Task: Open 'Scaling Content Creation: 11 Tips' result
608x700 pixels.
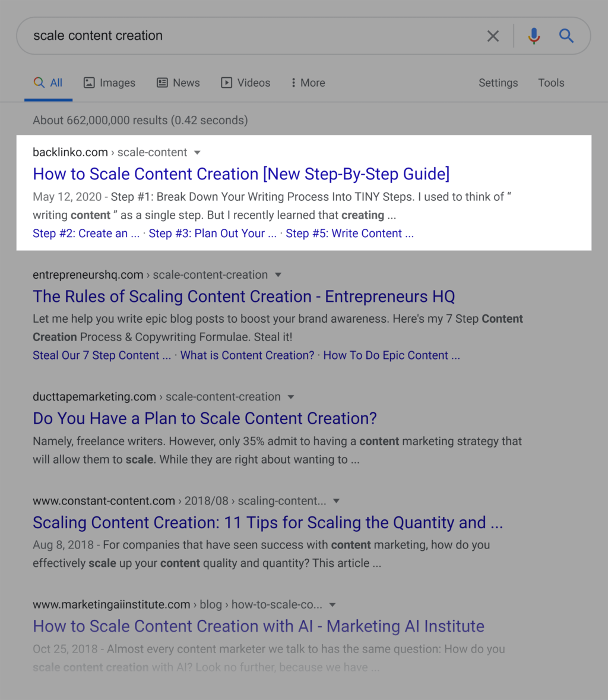Action: click(268, 523)
